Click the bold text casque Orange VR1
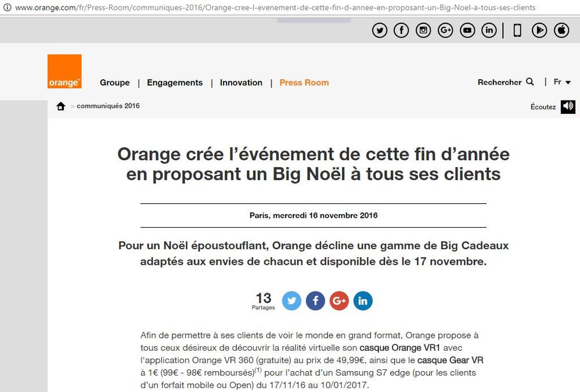The height and width of the screenshot is (392, 580). point(400,348)
